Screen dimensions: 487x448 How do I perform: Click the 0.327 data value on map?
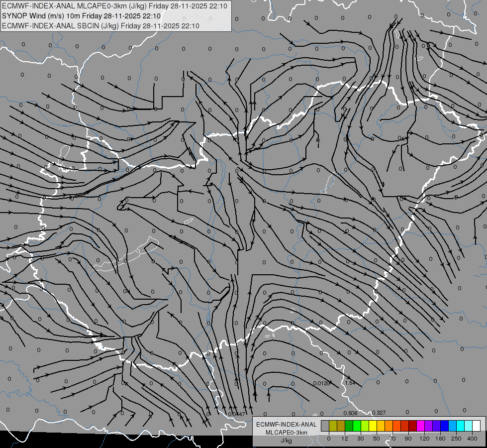pyautogui.click(x=379, y=413)
